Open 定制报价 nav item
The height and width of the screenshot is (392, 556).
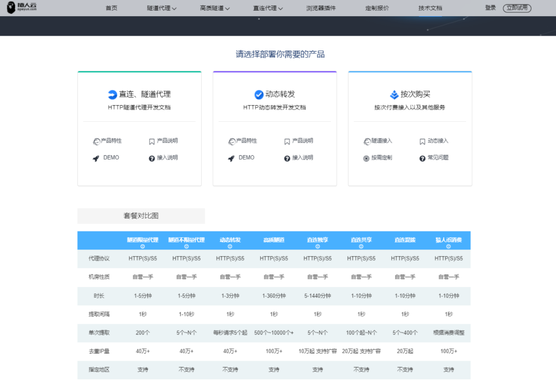coord(377,8)
